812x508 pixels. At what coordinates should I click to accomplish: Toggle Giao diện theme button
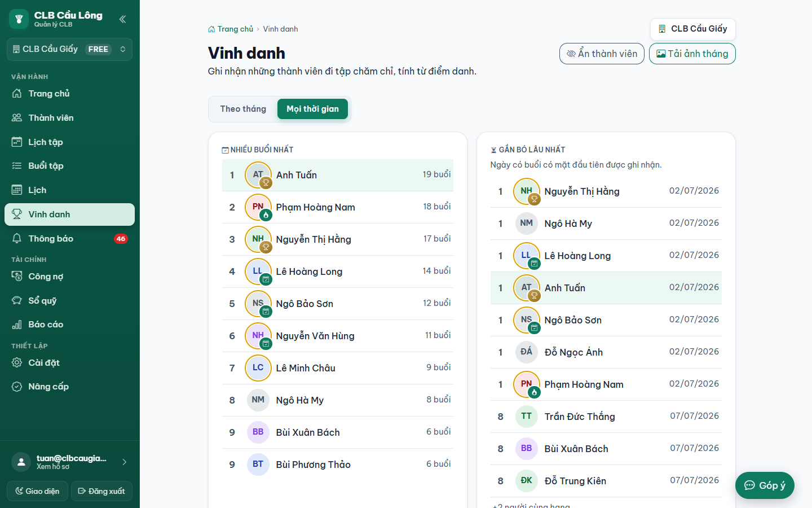37,491
